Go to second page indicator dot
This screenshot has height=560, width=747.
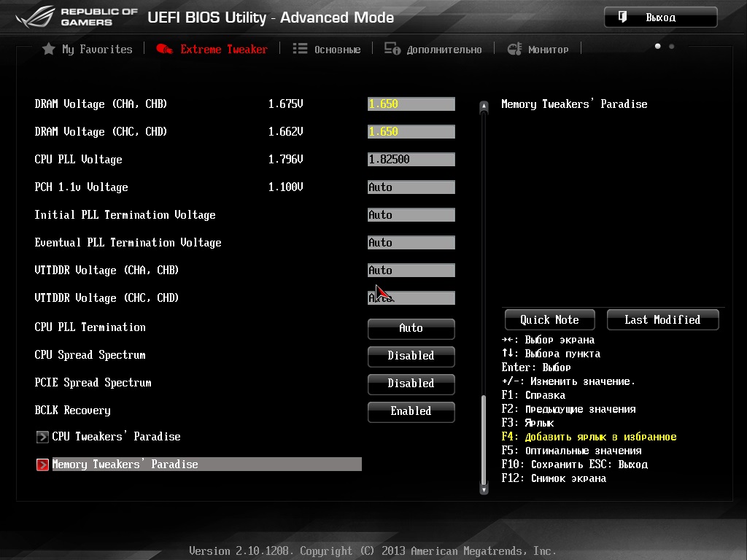coord(672,46)
